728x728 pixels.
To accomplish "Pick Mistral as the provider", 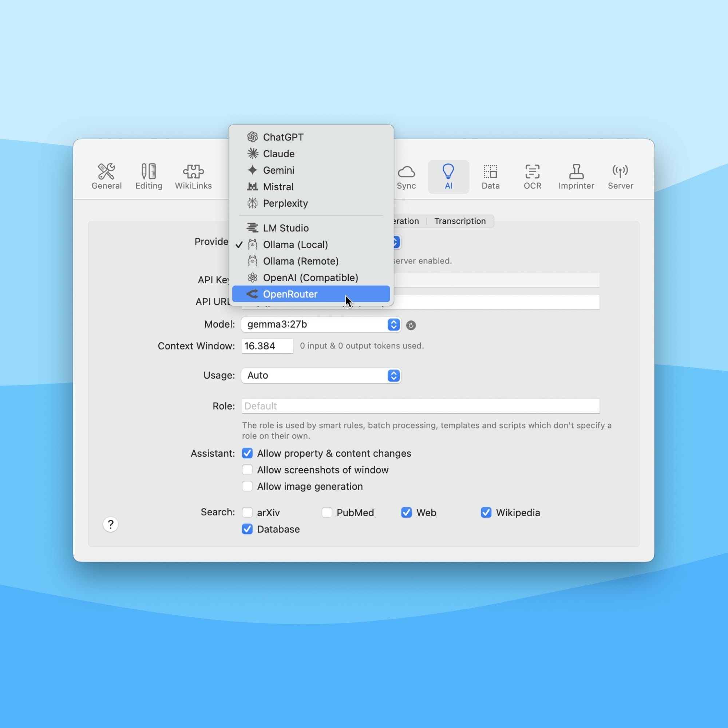I will point(311,187).
